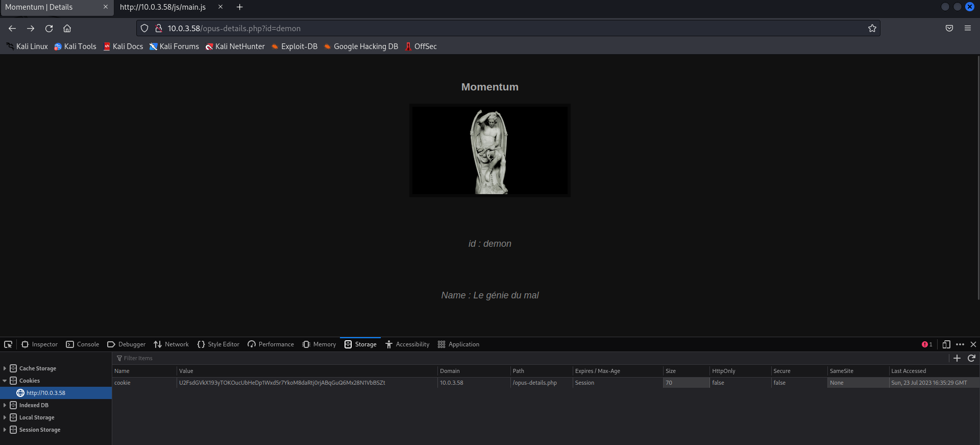Open the DevTools customize options menu
Image resolution: width=980 pixels, height=445 pixels.
[960, 344]
